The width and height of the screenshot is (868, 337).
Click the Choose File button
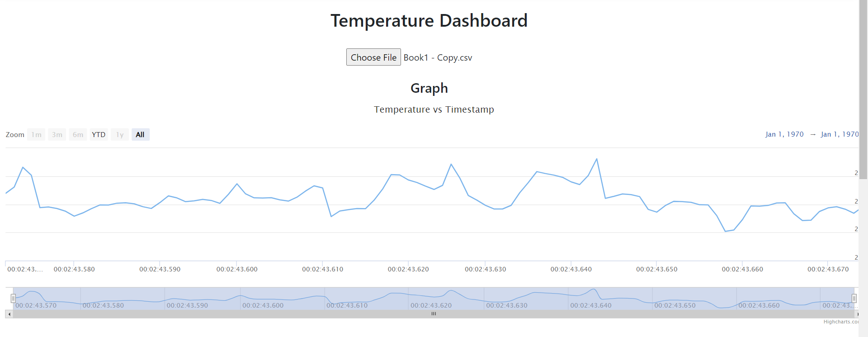pyautogui.click(x=373, y=57)
